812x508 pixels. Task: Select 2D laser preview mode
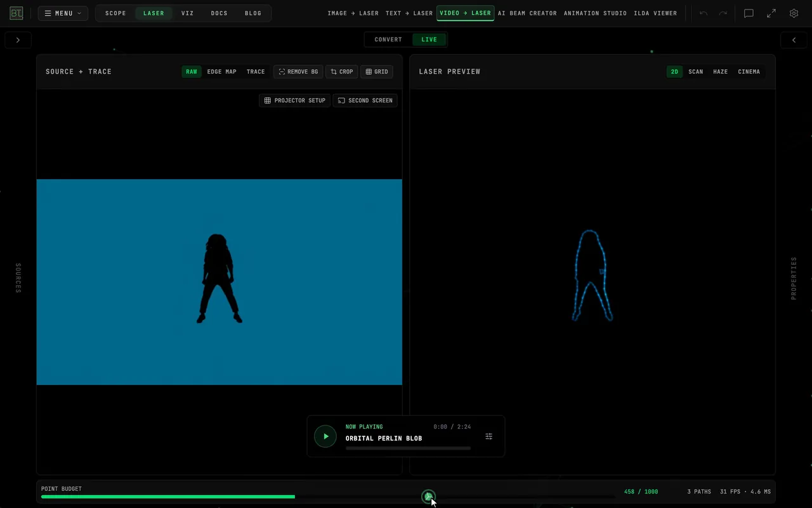[674, 72]
